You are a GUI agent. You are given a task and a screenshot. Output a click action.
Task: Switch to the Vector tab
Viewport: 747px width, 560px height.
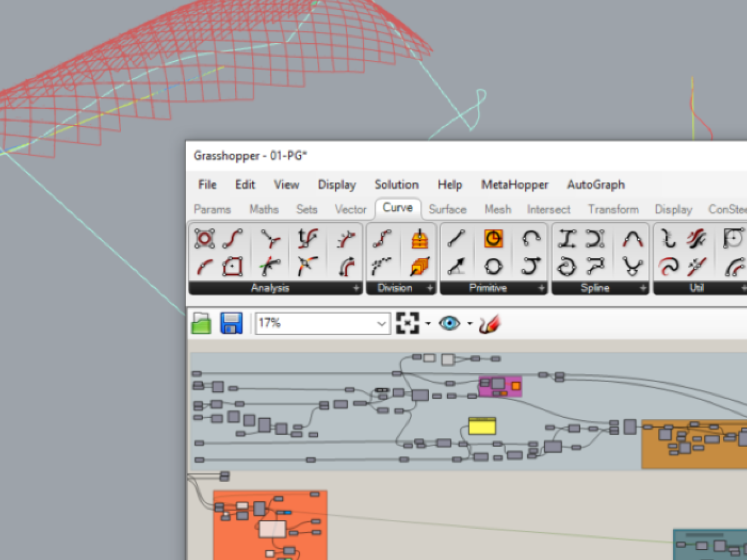point(351,209)
